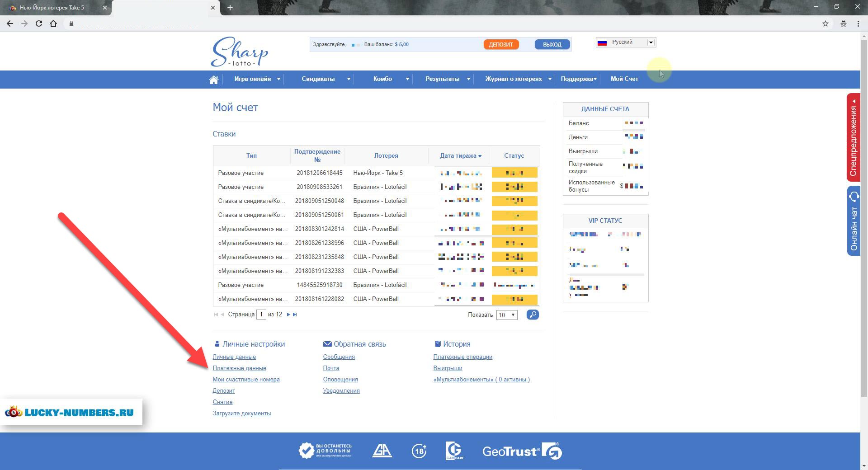The height and width of the screenshot is (470, 868).
Task: Open Мой Счет in navigation bar
Action: tap(624, 79)
